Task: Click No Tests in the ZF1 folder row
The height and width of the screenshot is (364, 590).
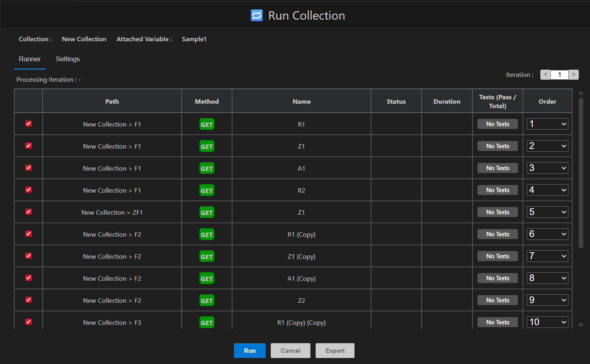Action: tap(497, 212)
